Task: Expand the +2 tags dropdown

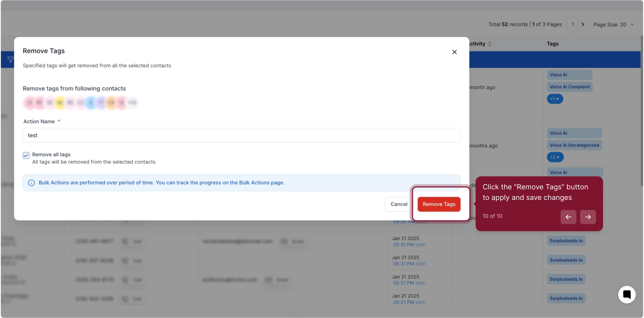Action: click(x=555, y=157)
